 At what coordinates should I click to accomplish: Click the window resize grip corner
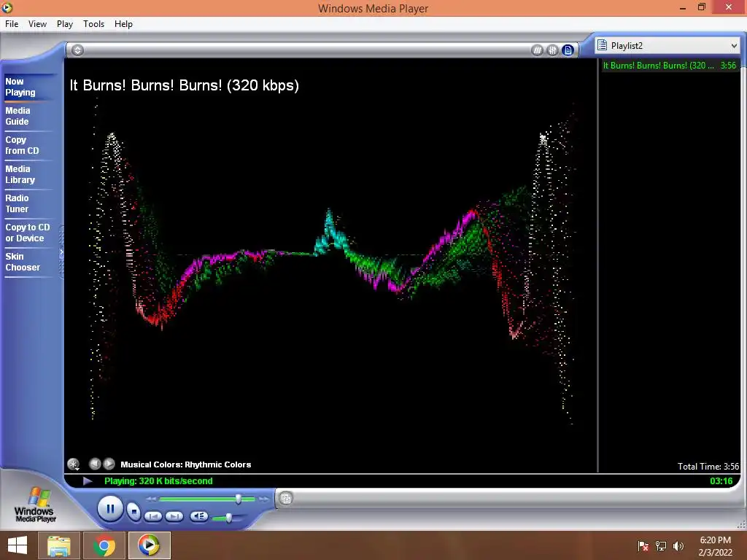pyautogui.click(x=741, y=525)
